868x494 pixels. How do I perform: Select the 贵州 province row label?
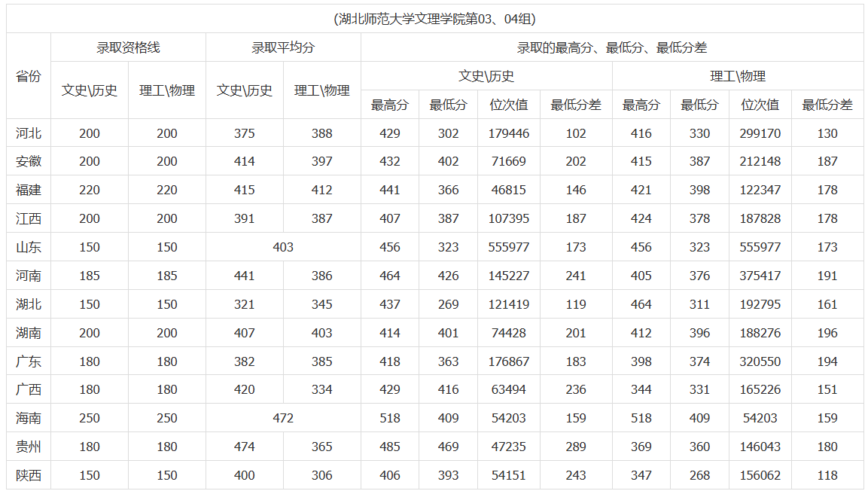coord(29,447)
